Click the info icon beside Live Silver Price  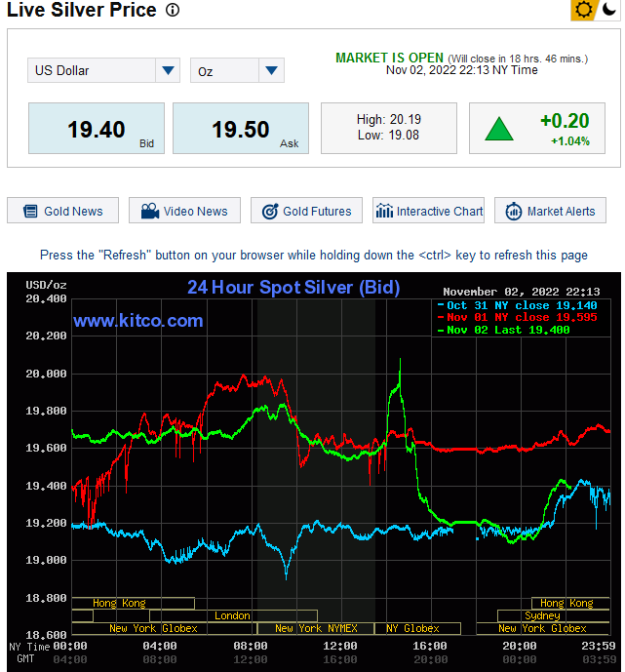coord(173,10)
